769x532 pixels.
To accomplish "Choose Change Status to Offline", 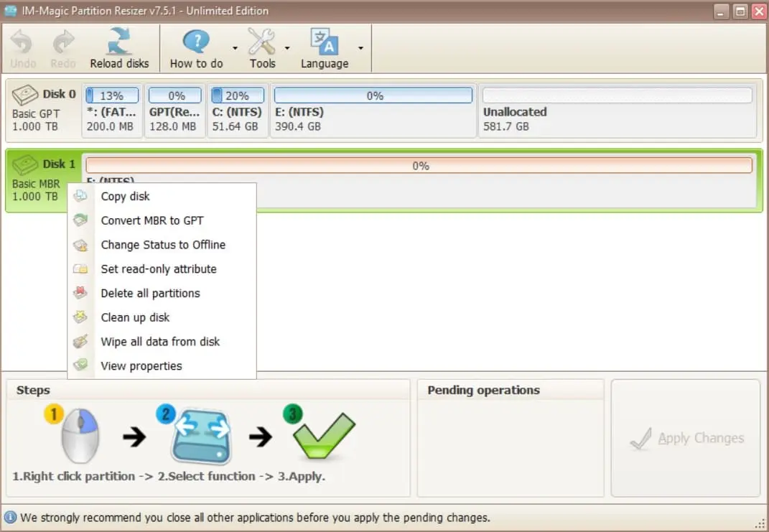I will pyautogui.click(x=162, y=245).
